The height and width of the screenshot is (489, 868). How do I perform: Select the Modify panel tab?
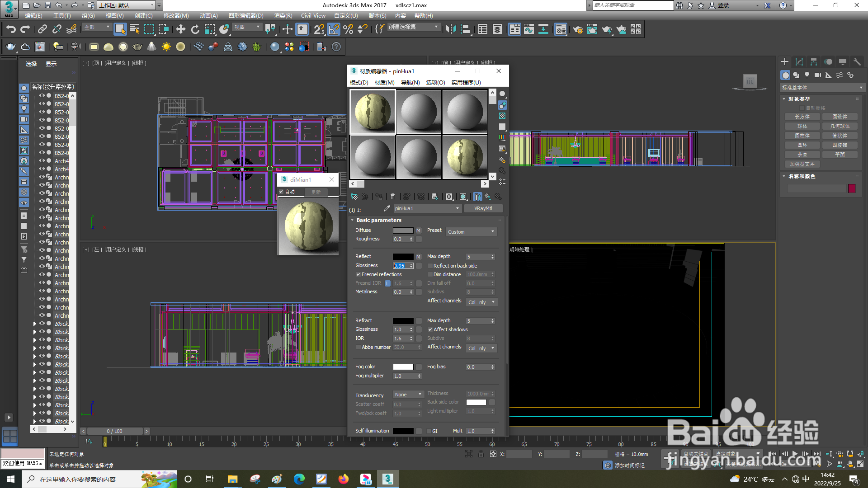pyautogui.click(x=799, y=61)
